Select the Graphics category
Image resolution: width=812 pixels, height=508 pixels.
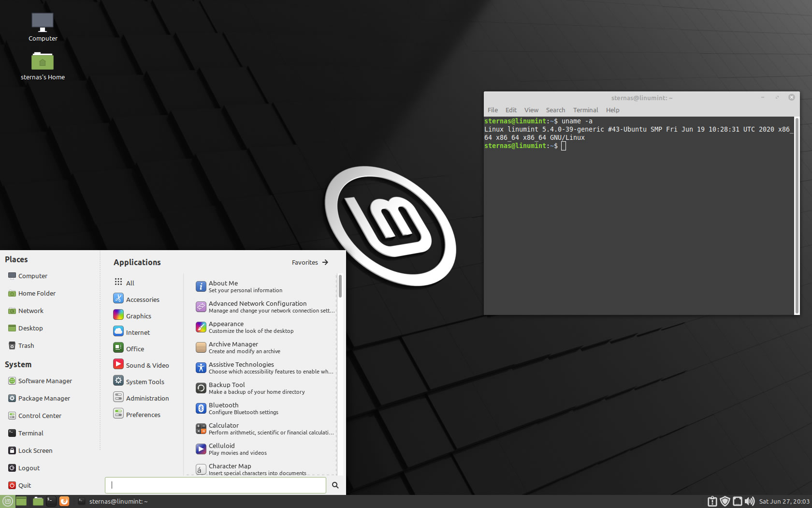click(132, 315)
